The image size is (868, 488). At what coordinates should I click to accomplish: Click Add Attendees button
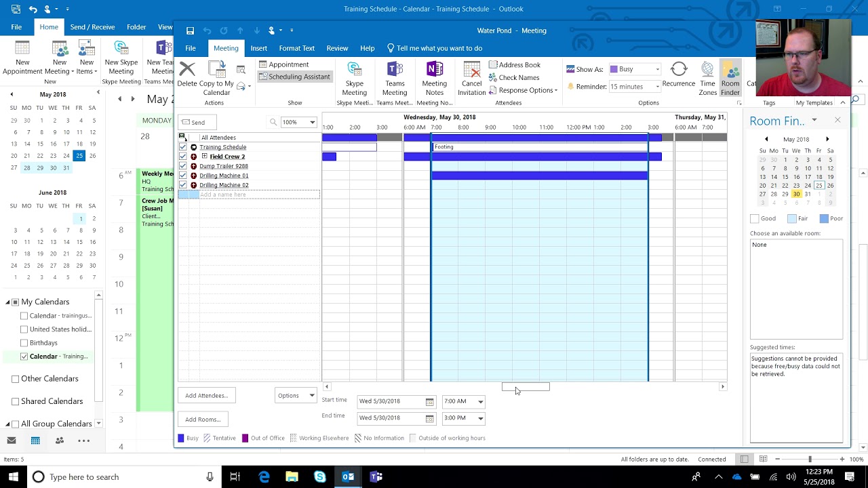(206, 396)
